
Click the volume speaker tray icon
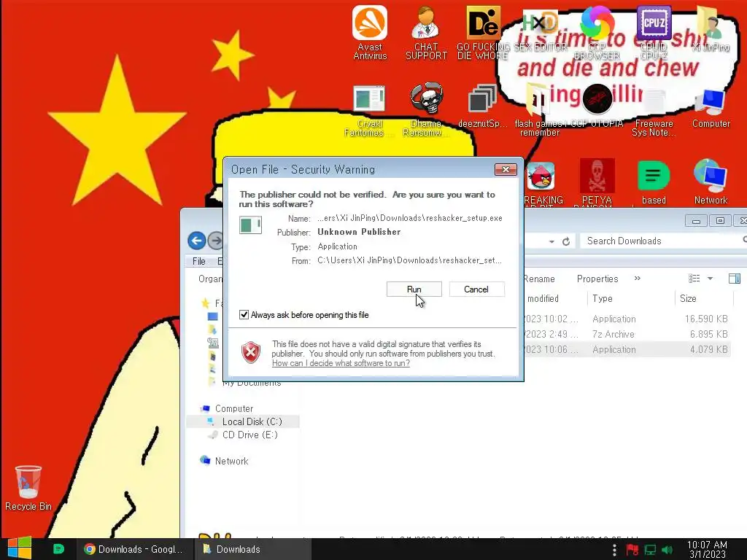click(667, 550)
